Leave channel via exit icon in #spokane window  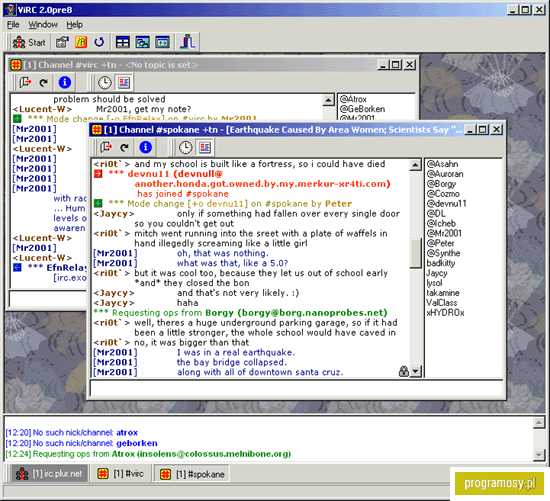point(106,147)
